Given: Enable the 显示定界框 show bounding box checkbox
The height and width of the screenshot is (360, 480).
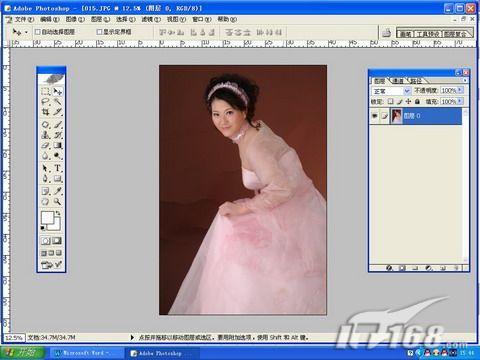Looking at the screenshot, I should click(x=99, y=32).
